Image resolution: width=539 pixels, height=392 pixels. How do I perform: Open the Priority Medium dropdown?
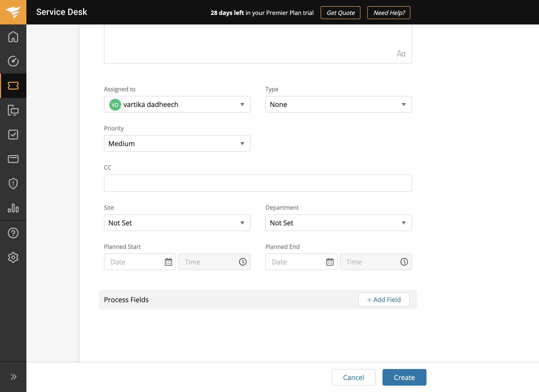point(177,143)
